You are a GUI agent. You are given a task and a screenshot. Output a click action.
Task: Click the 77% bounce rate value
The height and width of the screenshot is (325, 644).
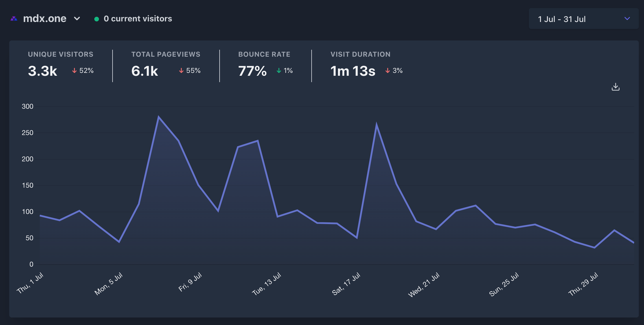tap(252, 71)
